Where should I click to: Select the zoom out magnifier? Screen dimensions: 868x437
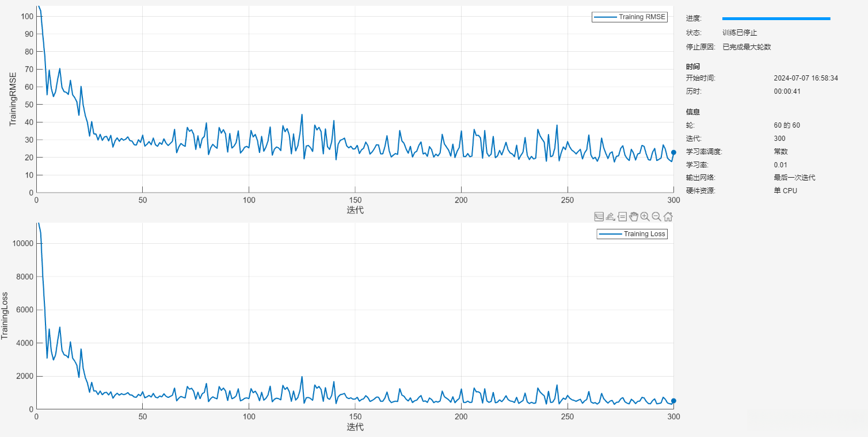pyautogui.click(x=656, y=217)
